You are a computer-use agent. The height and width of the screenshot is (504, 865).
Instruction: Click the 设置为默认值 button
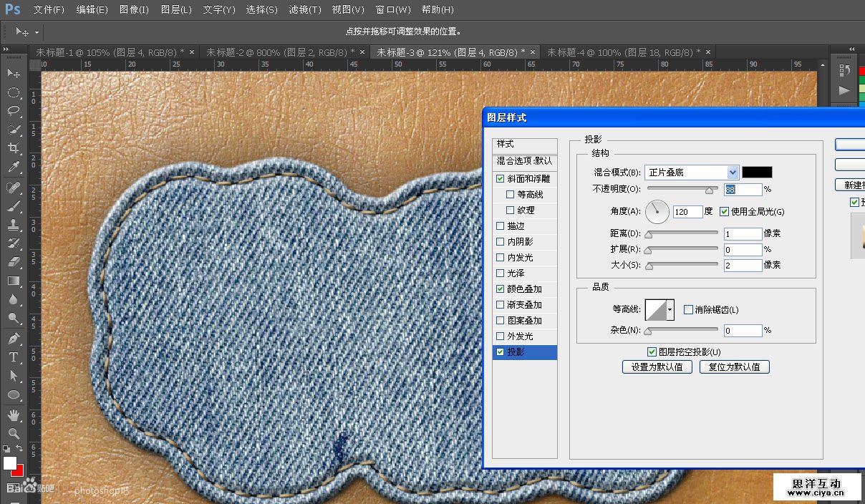point(657,367)
